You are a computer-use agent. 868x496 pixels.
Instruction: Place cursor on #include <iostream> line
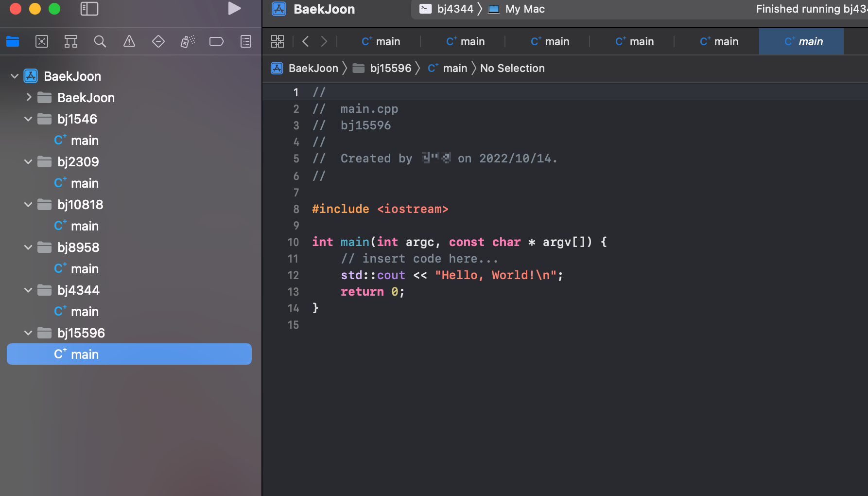[380, 209]
